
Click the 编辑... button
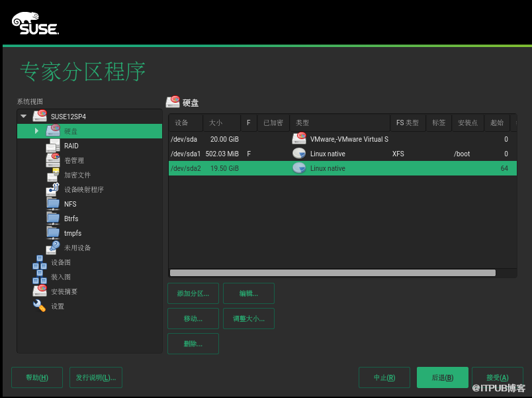pyautogui.click(x=249, y=293)
